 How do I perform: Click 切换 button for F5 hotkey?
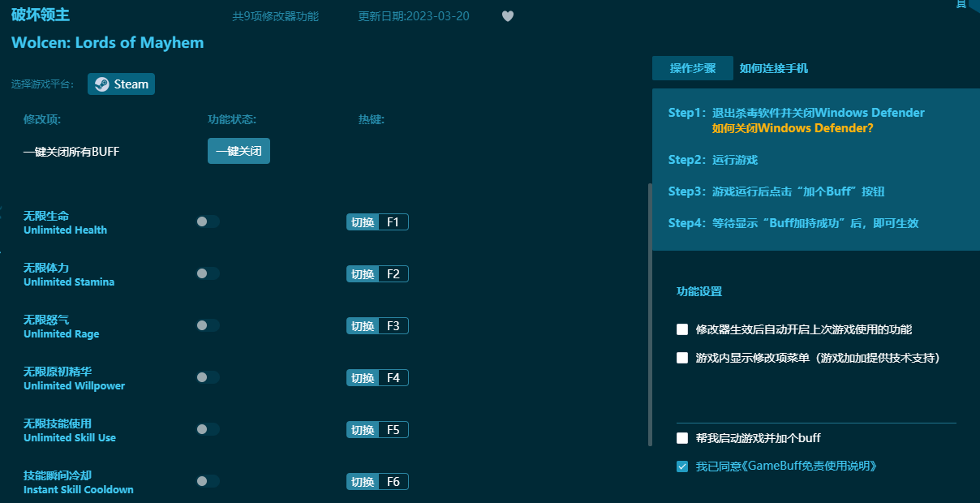[x=362, y=430]
